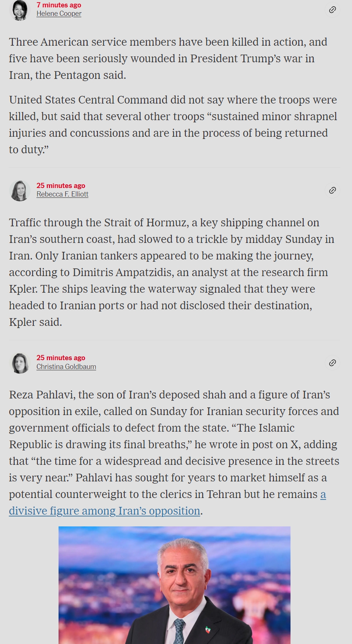Click the United States Central Command paragraph
352x644 pixels.
tap(173, 125)
